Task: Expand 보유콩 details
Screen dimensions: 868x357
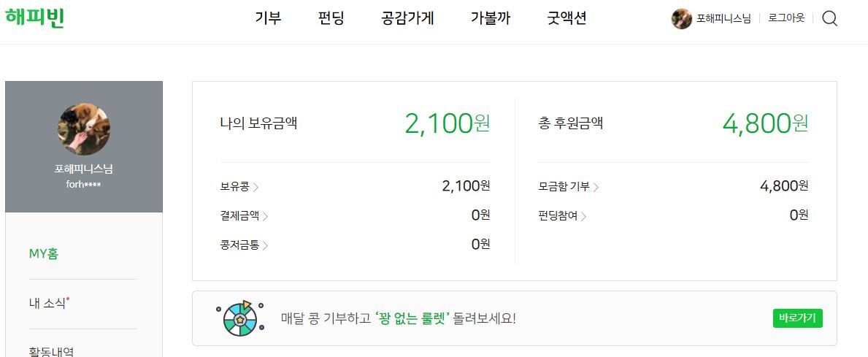Action: coord(239,187)
